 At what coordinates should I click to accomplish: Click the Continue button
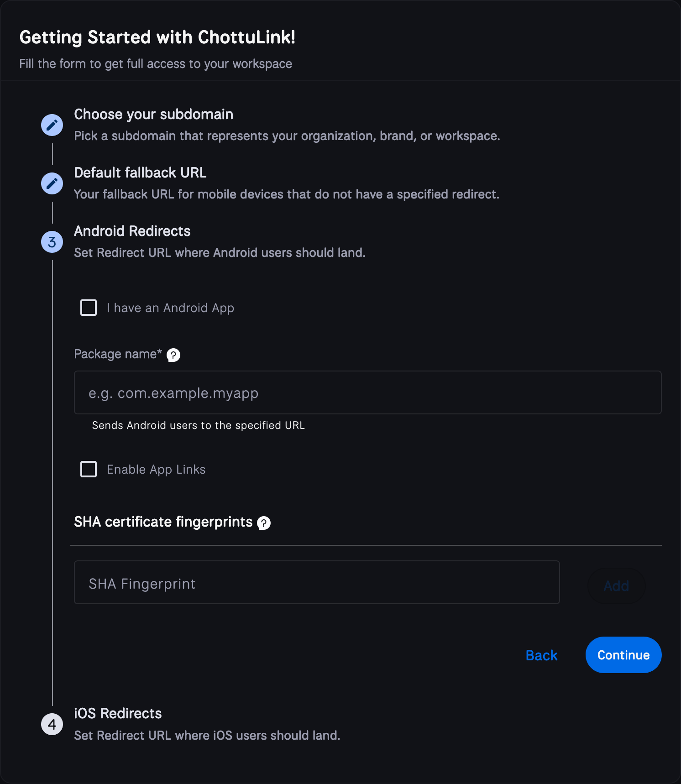coord(623,655)
